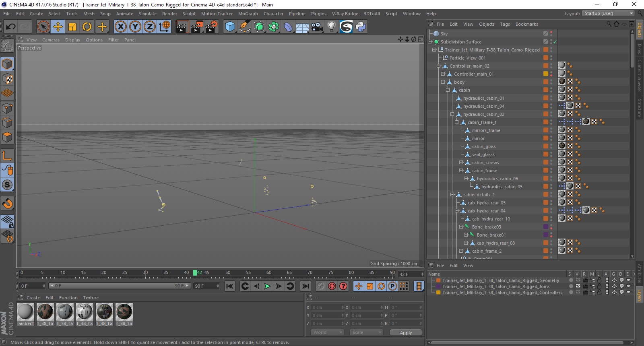The height and width of the screenshot is (346, 644).
Task: Expand the Controller_main_01 node
Action: tap(443, 74)
